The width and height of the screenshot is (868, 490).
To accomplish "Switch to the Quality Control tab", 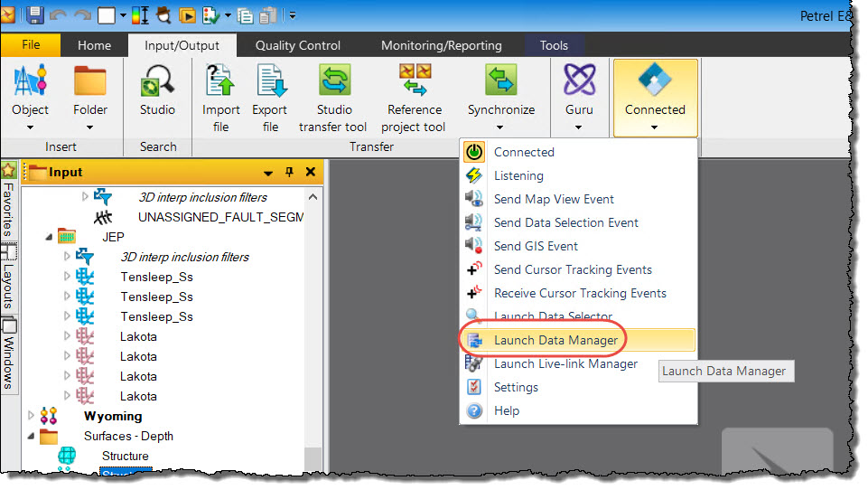I will tap(298, 45).
